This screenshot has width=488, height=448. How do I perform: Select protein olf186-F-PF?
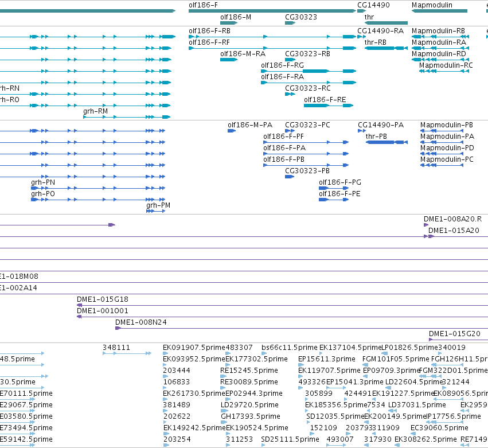pos(283,137)
